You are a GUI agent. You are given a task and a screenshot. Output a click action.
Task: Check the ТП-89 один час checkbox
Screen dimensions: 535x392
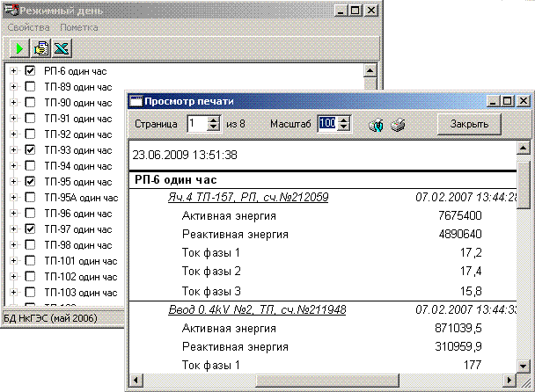click(x=30, y=87)
